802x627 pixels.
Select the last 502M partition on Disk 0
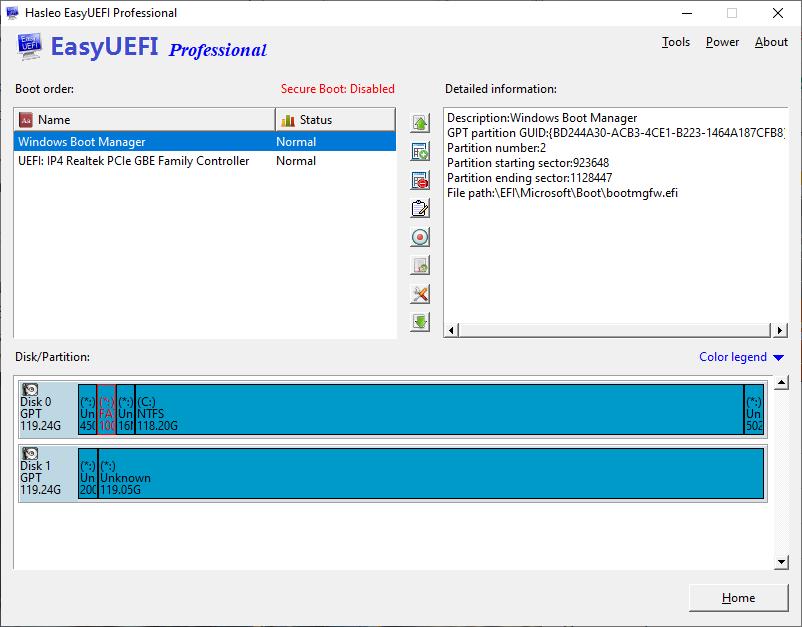pos(754,410)
